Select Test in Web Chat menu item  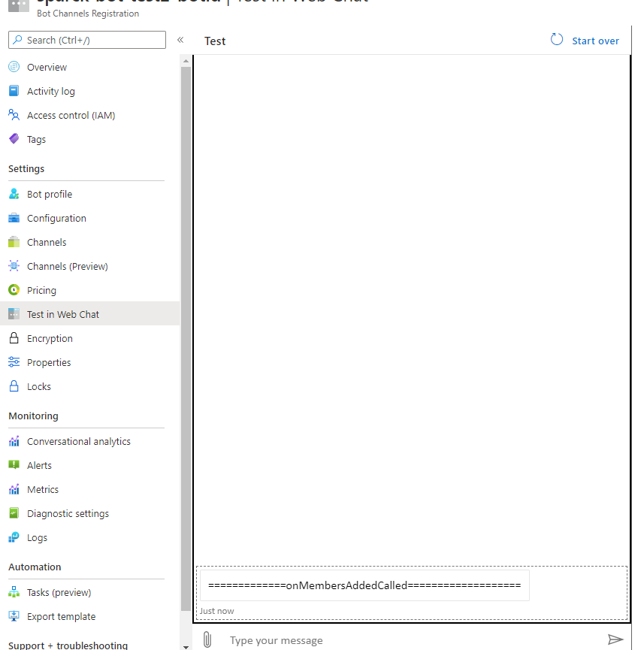[x=62, y=314]
